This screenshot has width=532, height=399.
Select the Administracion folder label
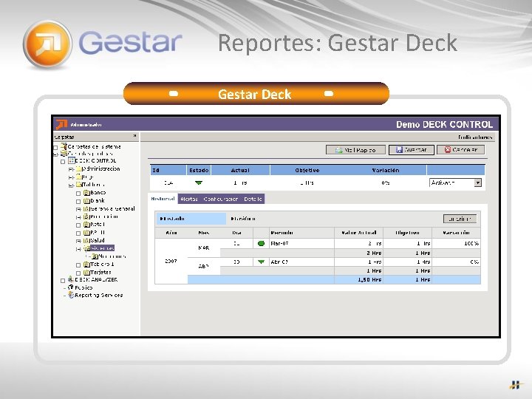(101, 168)
